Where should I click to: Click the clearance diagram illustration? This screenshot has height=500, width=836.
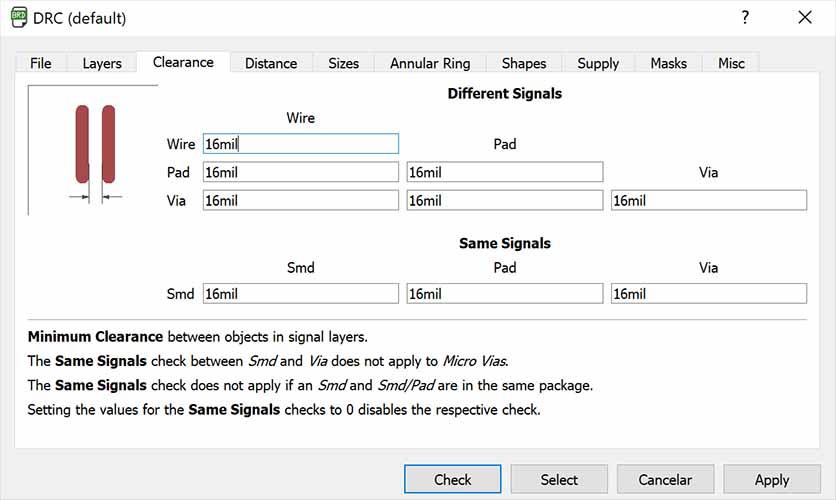coord(95,151)
